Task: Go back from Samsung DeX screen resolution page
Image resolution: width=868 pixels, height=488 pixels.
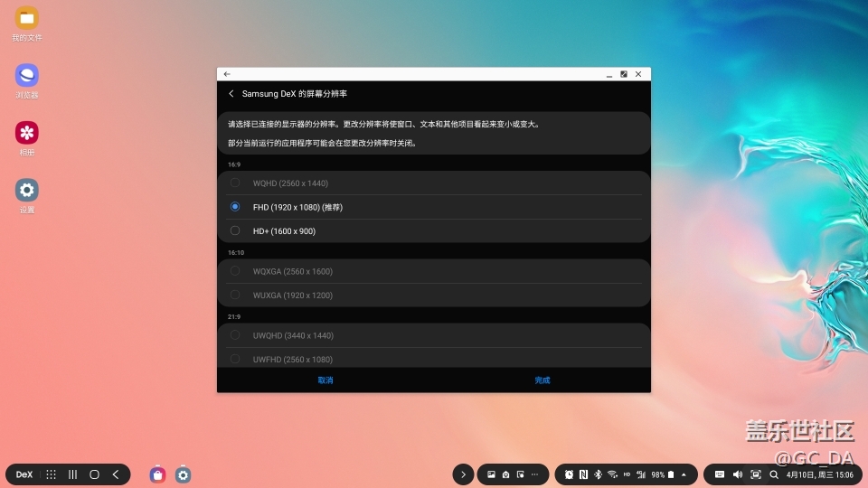Action: (x=231, y=94)
